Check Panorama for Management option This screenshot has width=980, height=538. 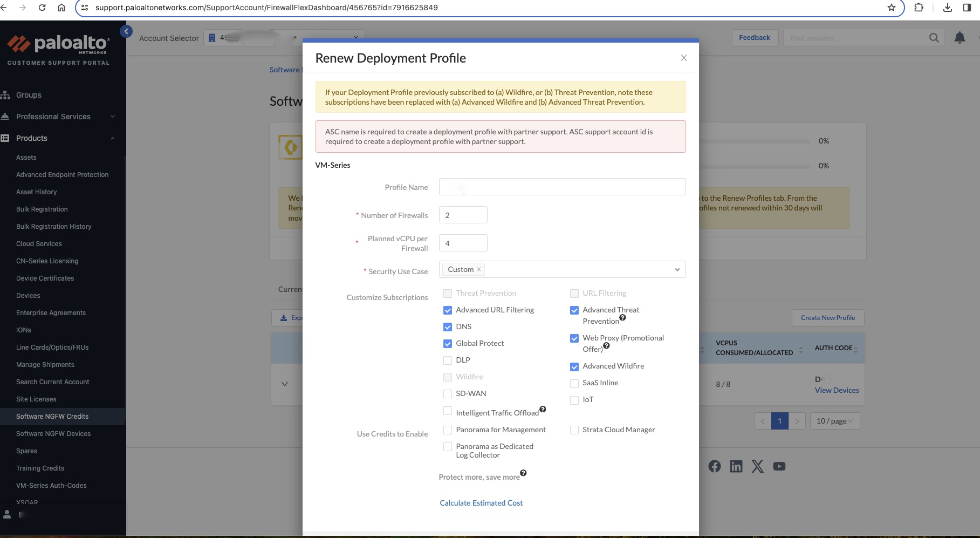pos(448,430)
